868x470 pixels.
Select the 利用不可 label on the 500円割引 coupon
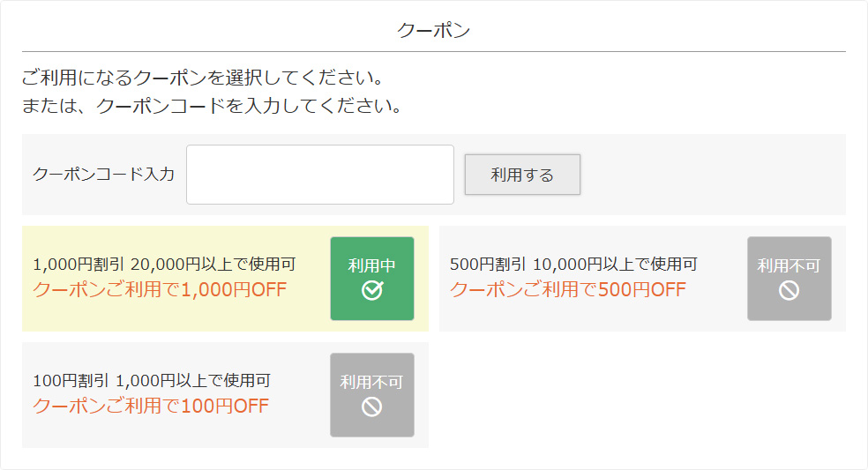pos(789,265)
